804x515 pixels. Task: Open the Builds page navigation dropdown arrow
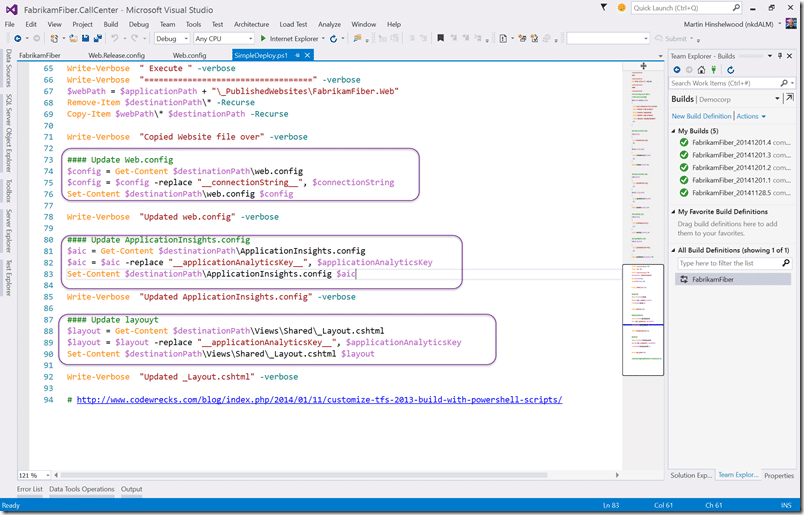[x=777, y=98]
